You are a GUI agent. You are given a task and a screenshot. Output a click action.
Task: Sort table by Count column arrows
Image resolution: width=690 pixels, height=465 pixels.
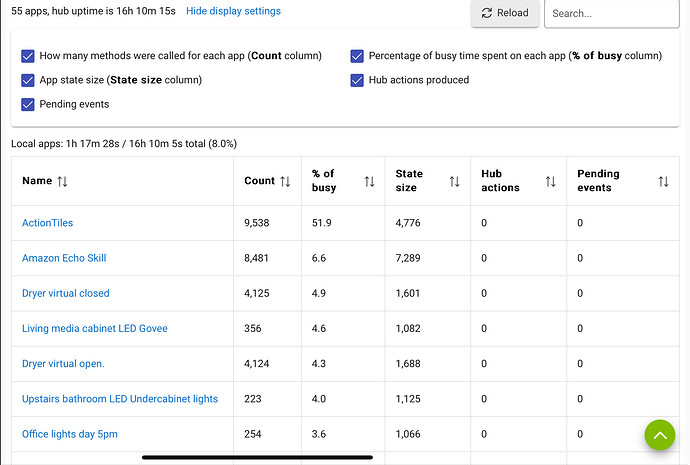285,181
